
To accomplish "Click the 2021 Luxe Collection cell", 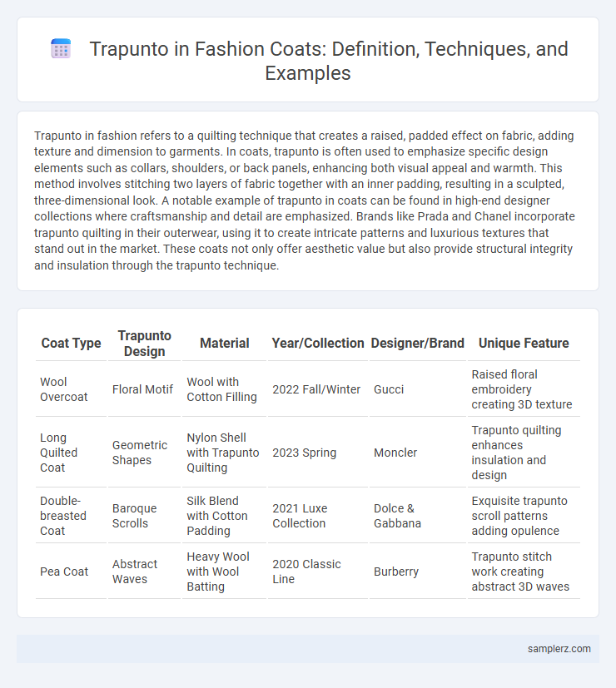I will point(318,516).
